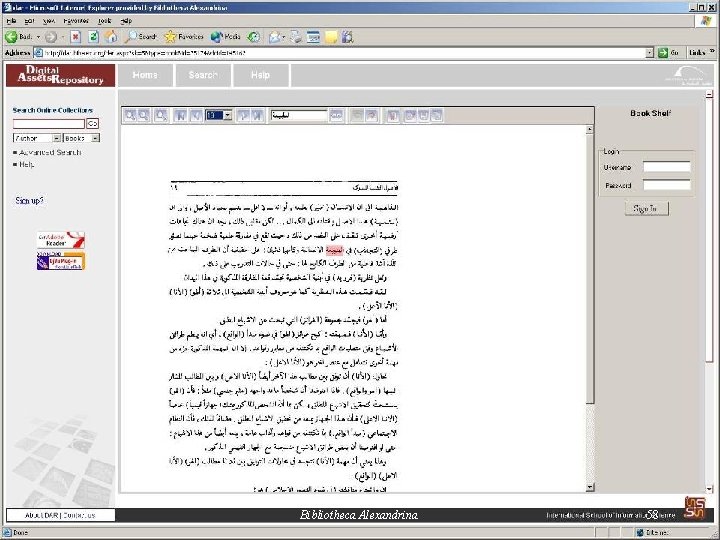Click the leftmost icon of the right toolbar group
This screenshot has height=540, width=720.
click(x=392, y=115)
